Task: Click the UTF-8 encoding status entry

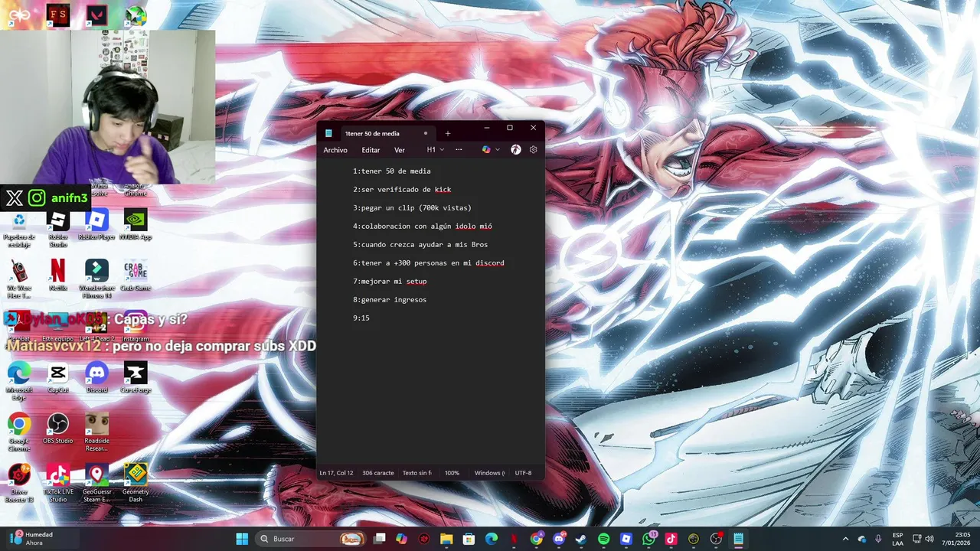Action: click(x=523, y=473)
